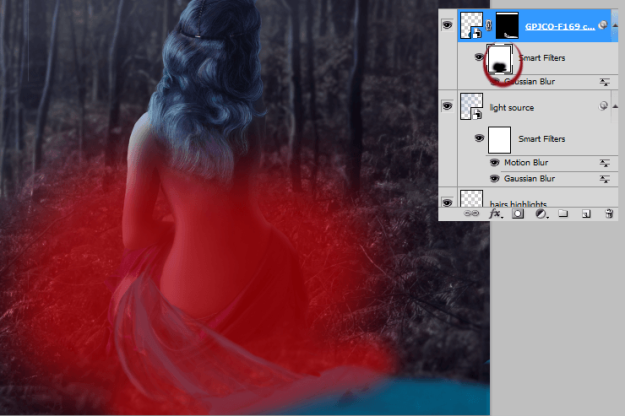Select the hairs highlights layer thumbnail
Screen dimensions: 625x416
point(472,198)
